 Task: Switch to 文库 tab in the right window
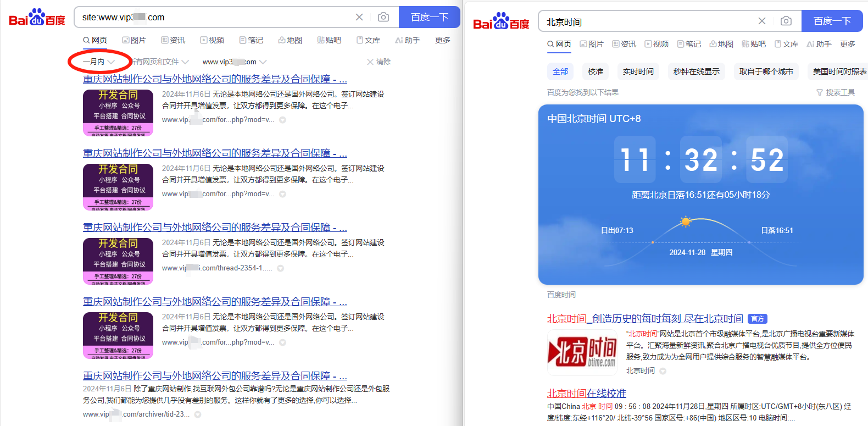coord(786,44)
